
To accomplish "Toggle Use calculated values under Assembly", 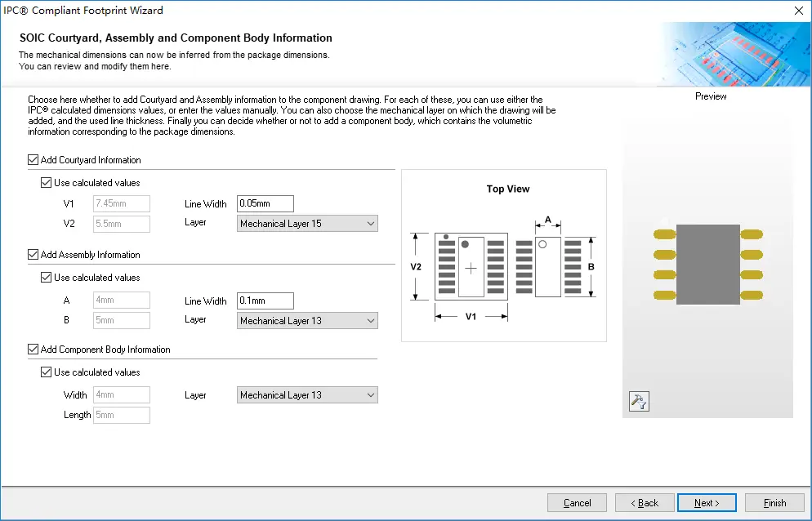I will 47,278.
